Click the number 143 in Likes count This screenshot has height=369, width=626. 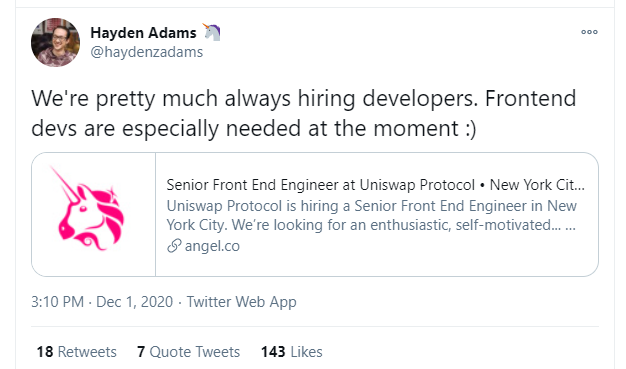coord(273,352)
